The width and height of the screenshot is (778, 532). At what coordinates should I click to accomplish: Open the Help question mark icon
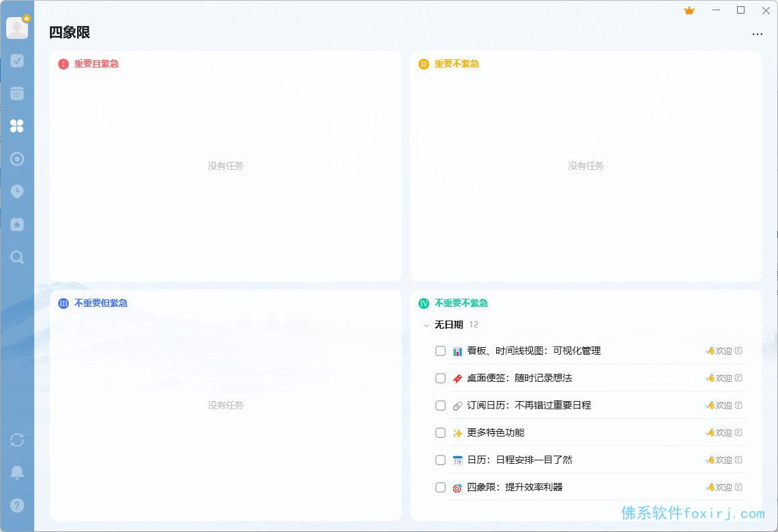[17, 505]
